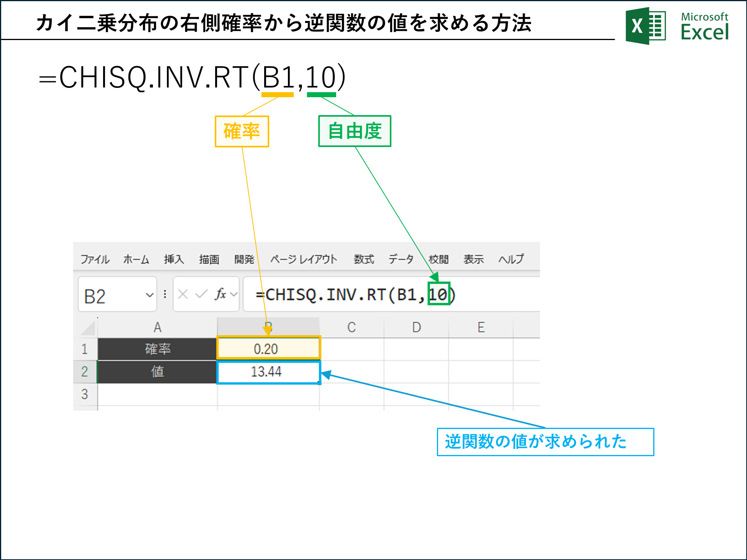Select cell B1 containing 0.20
747x560 pixels.
(x=268, y=349)
